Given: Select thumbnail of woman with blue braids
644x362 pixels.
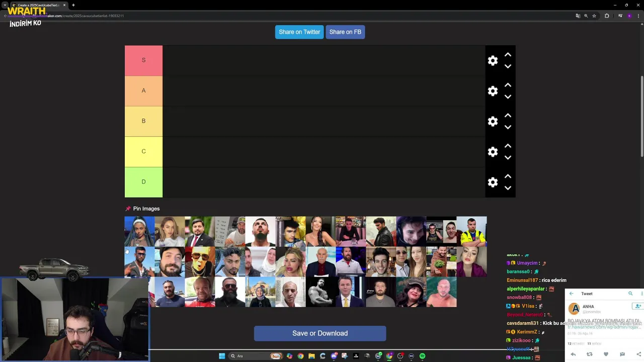Looking at the screenshot, I should pyautogui.click(x=139, y=231).
